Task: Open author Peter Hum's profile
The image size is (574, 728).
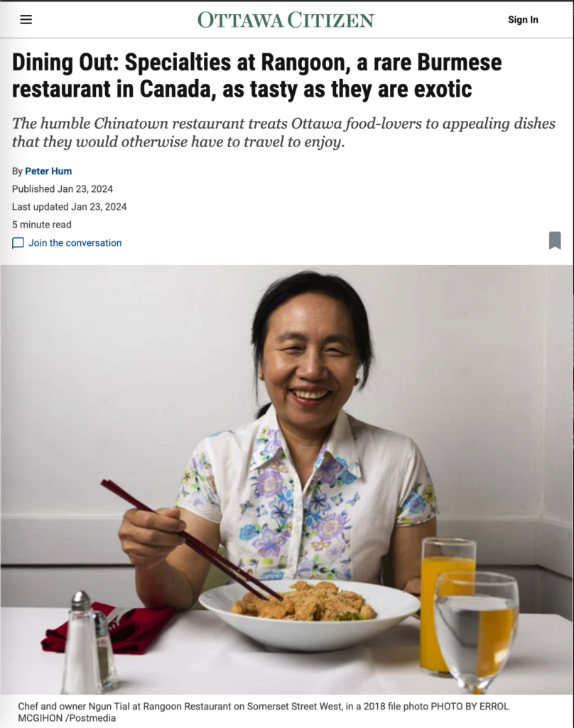Action: [48, 171]
